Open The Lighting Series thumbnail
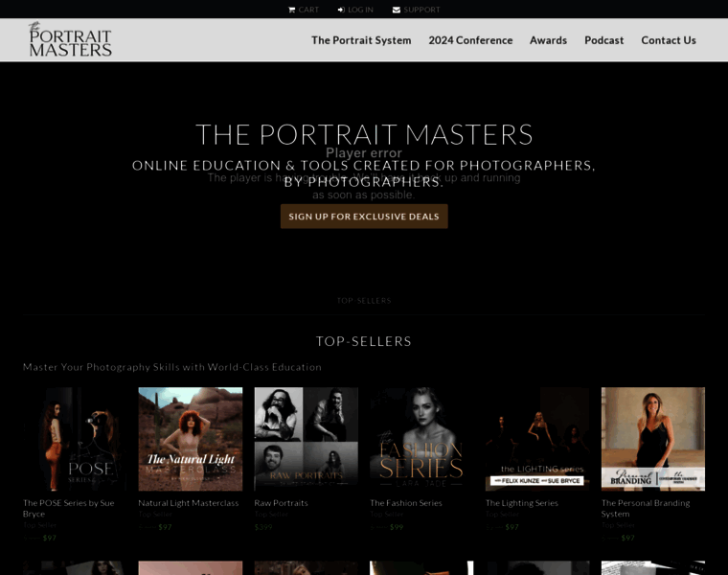Viewport: 728px width, 575px height. pos(536,439)
